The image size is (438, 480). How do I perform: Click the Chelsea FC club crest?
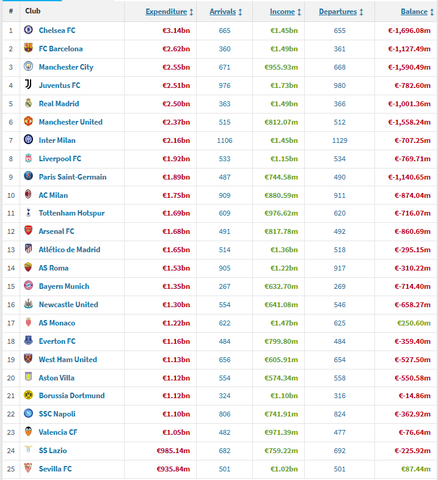(28, 30)
